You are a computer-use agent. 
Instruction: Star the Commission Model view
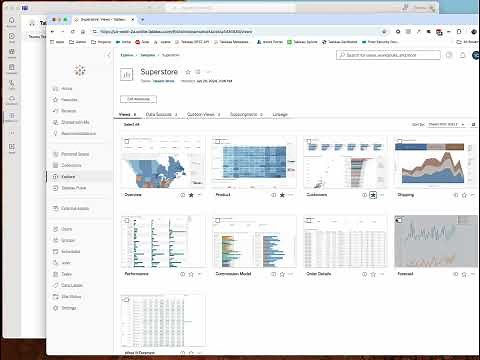[x=282, y=274]
